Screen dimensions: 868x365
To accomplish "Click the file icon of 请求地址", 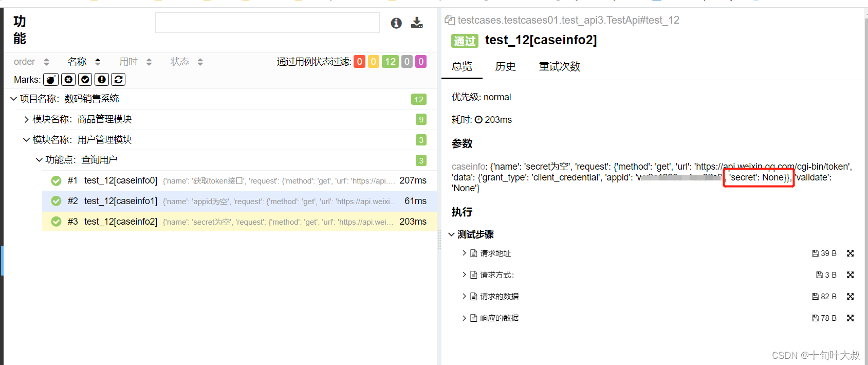I will pos(474,253).
